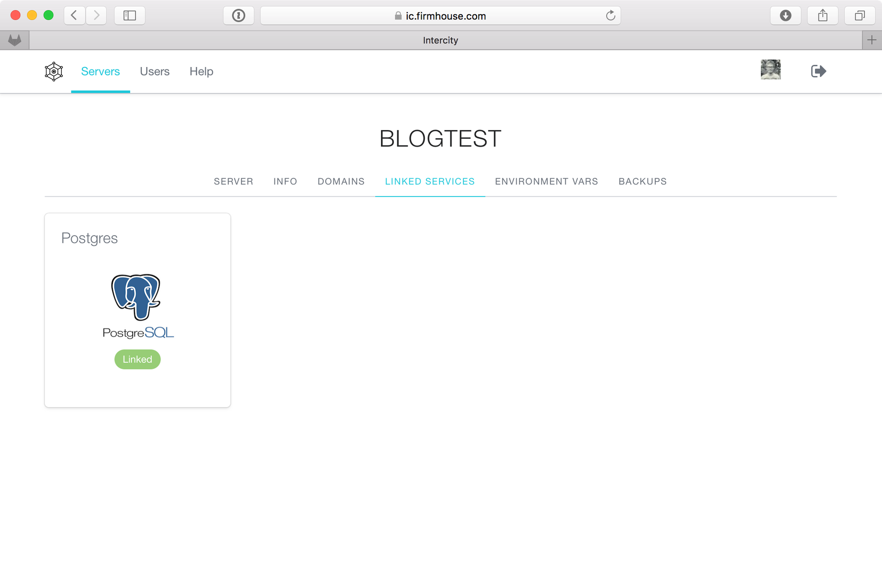This screenshot has height=588, width=882.
Task: Click the 1Password extension icon
Action: pyautogui.click(x=239, y=16)
